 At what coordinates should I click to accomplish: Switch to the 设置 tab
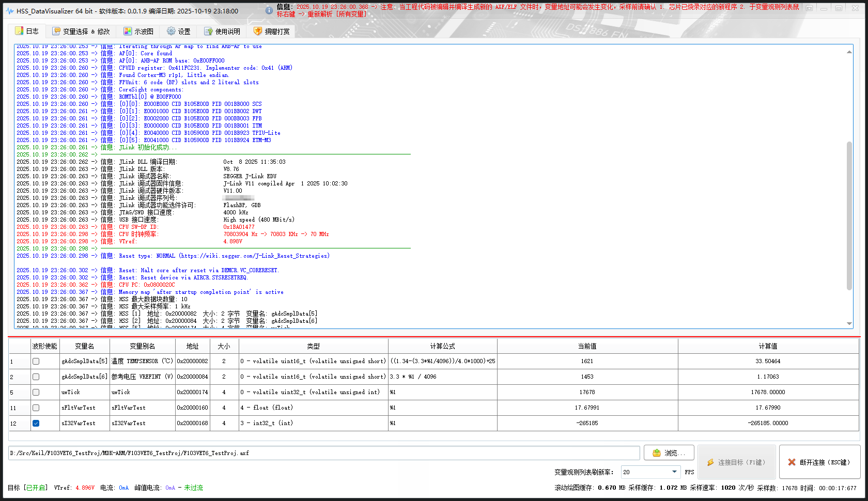tap(178, 31)
